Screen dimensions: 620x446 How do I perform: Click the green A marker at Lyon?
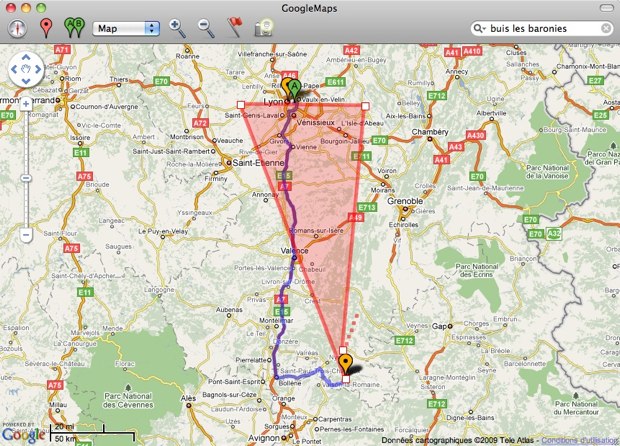pyautogui.click(x=295, y=87)
